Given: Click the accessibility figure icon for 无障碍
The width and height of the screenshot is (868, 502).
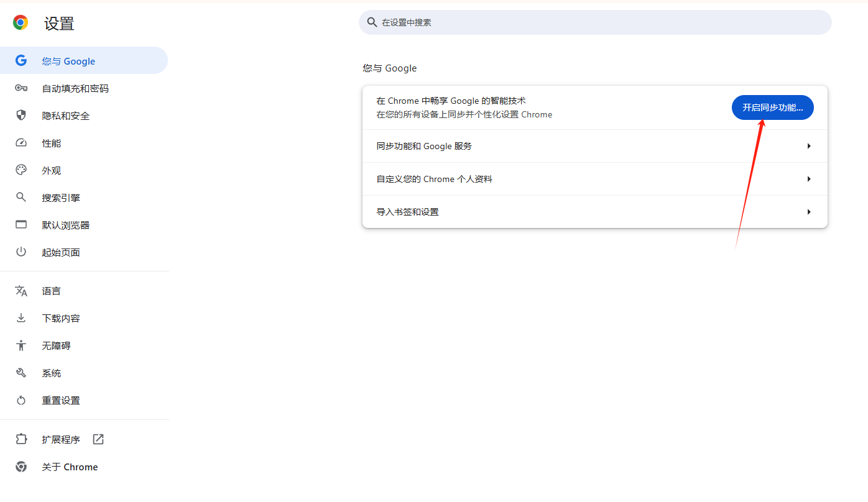Looking at the screenshot, I should click(x=21, y=345).
